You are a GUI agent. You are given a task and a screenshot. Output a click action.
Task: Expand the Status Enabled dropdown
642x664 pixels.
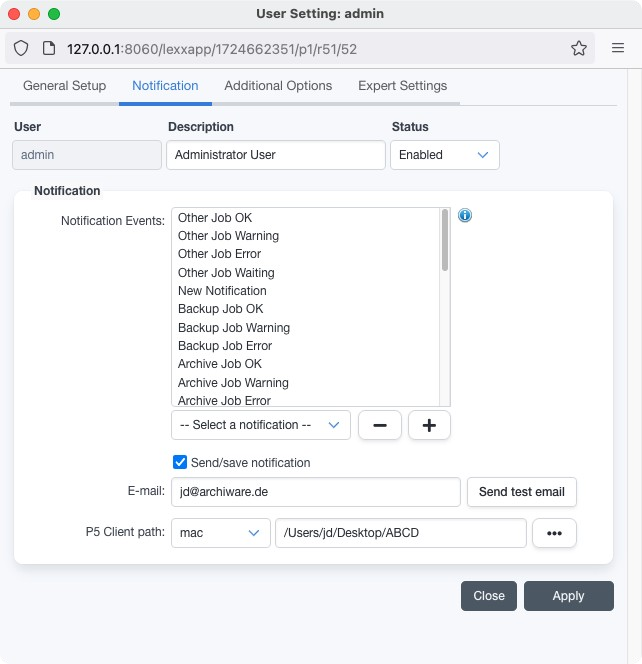click(444, 155)
